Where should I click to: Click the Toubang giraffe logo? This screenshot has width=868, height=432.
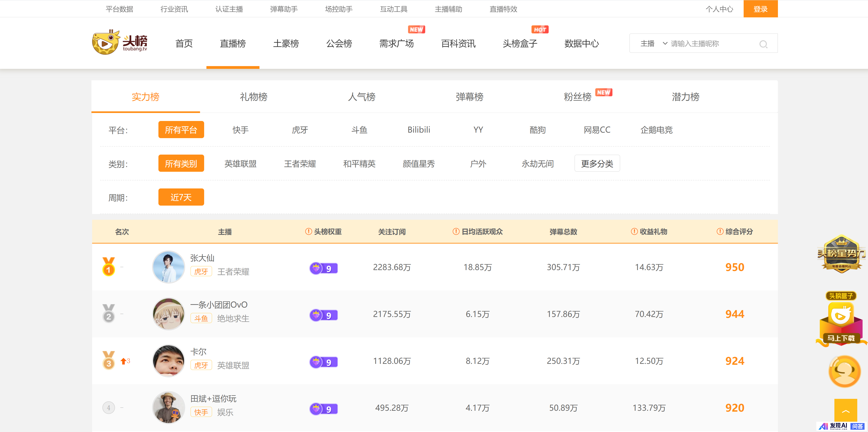(x=120, y=42)
